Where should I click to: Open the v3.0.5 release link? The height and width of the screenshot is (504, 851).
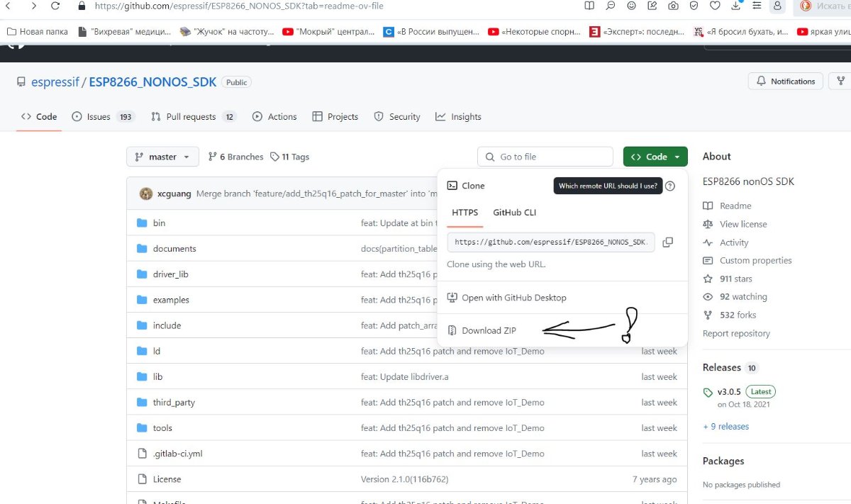click(x=729, y=392)
